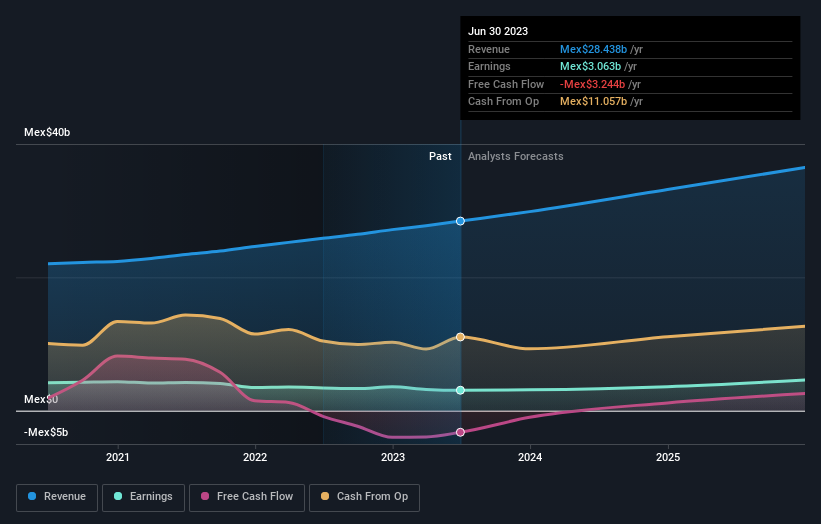Click the Mex$40b y-axis label
The image size is (821, 524).
pyautogui.click(x=47, y=132)
